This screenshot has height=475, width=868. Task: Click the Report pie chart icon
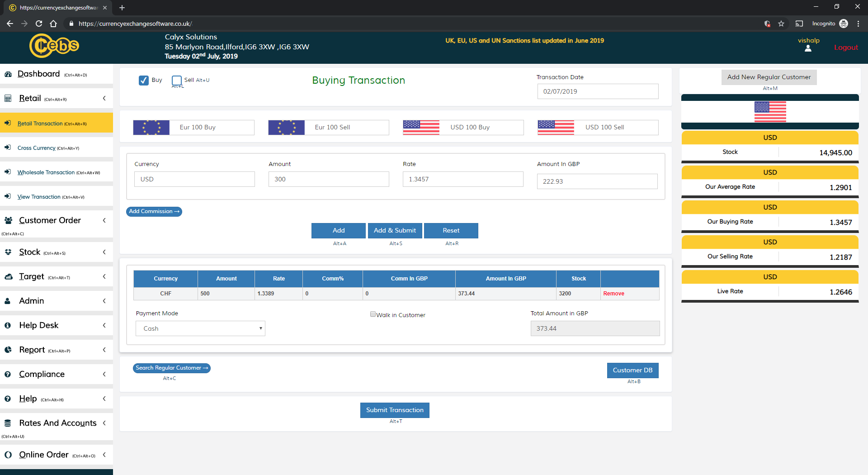pyautogui.click(x=8, y=350)
